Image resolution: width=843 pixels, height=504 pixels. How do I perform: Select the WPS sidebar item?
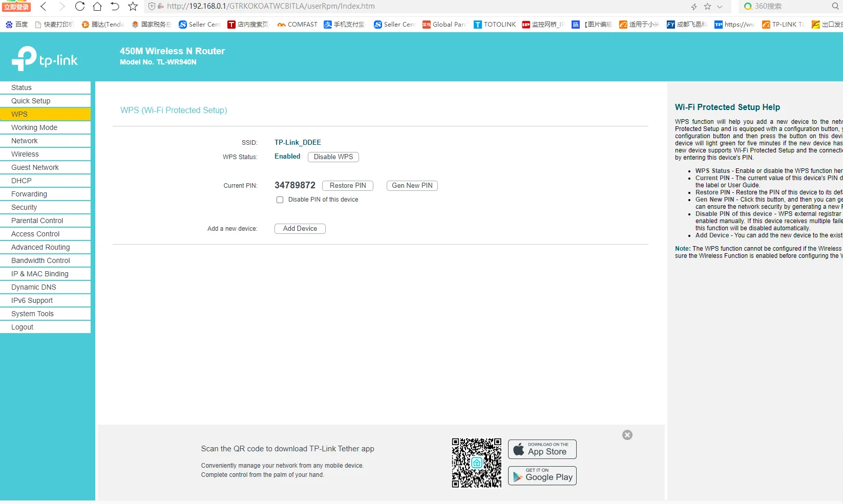click(45, 114)
